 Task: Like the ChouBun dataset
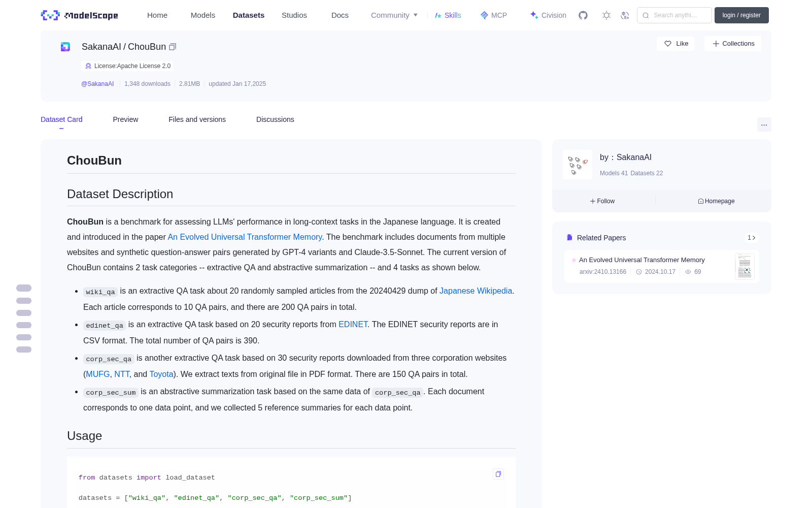pos(676,44)
